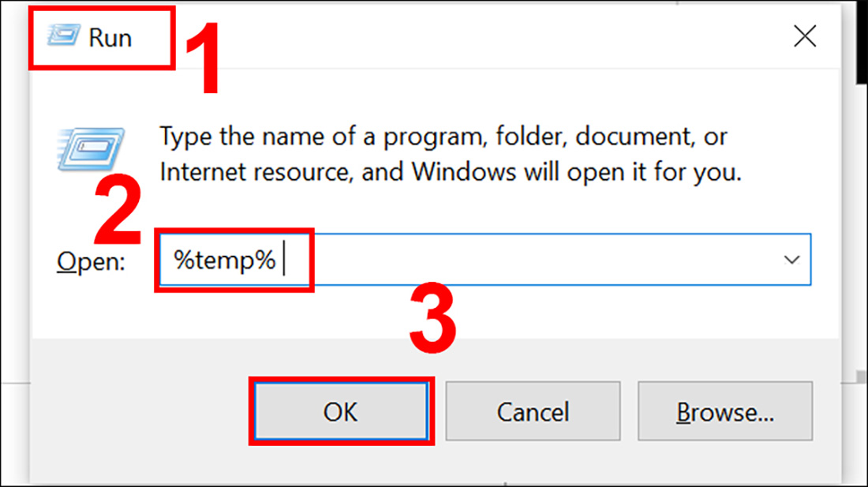Click the "Run" window title text
868x487 pixels.
(x=110, y=38)
